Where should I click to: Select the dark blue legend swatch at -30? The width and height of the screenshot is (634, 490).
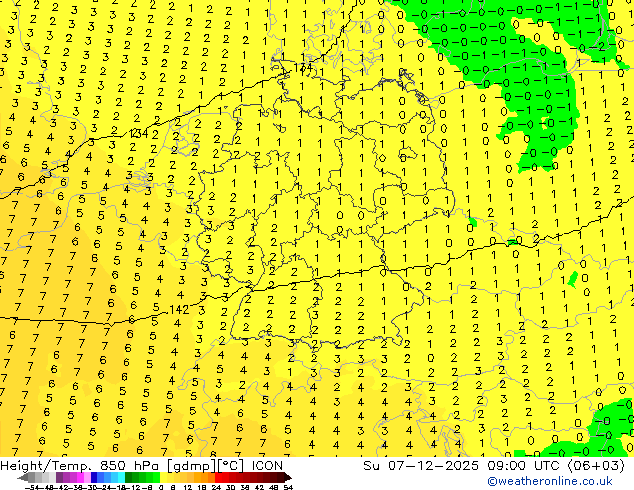(94, 478)
